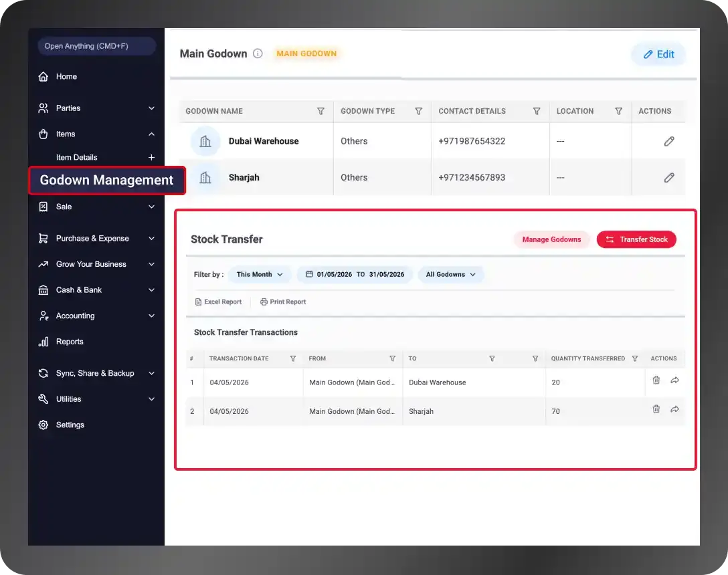Select the Sharjah godown name

[244, 177]
